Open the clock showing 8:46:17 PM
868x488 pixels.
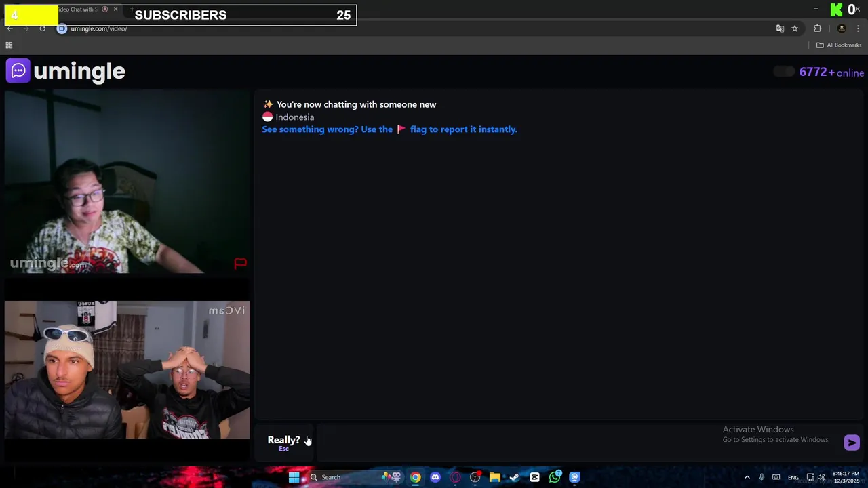tap(846, 477)
